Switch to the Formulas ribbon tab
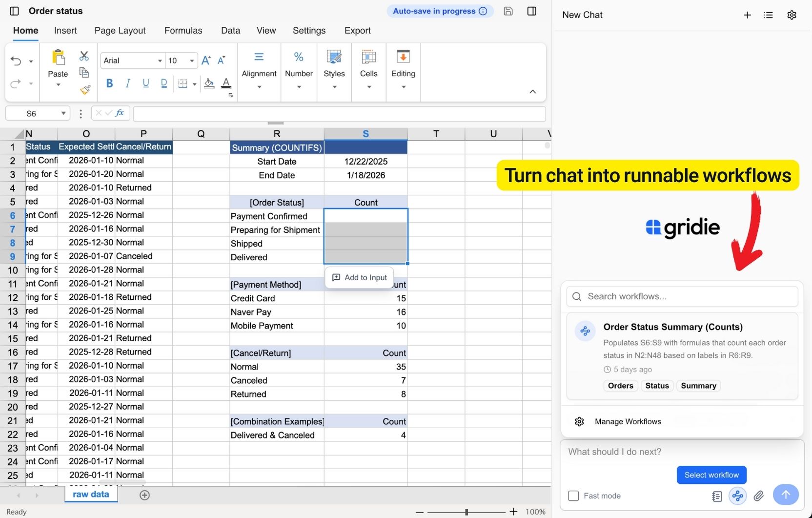 coord(183,30)
